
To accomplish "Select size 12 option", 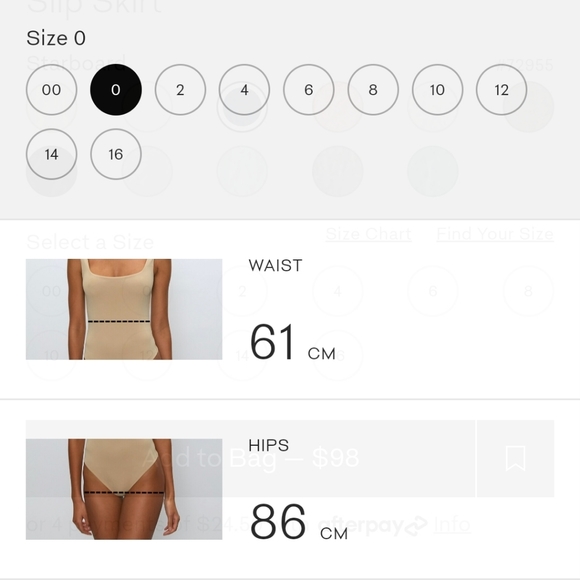I will click(502, 90).
